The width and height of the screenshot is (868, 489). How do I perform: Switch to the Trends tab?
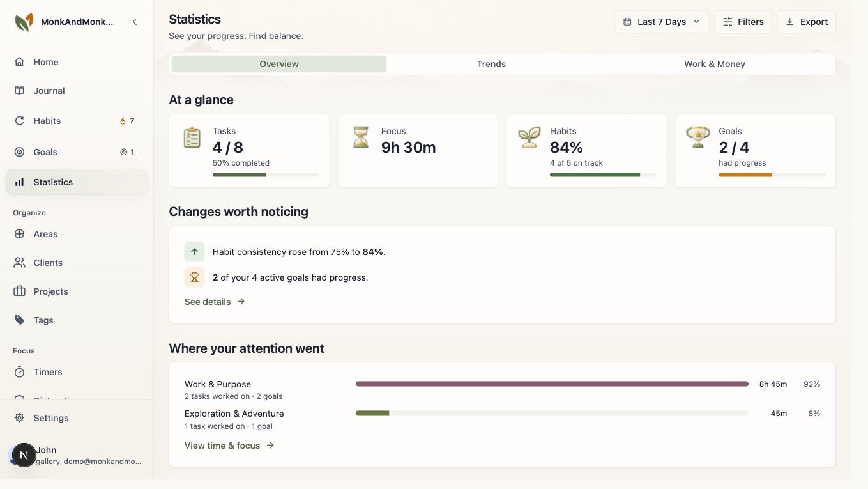pos(491,64)
